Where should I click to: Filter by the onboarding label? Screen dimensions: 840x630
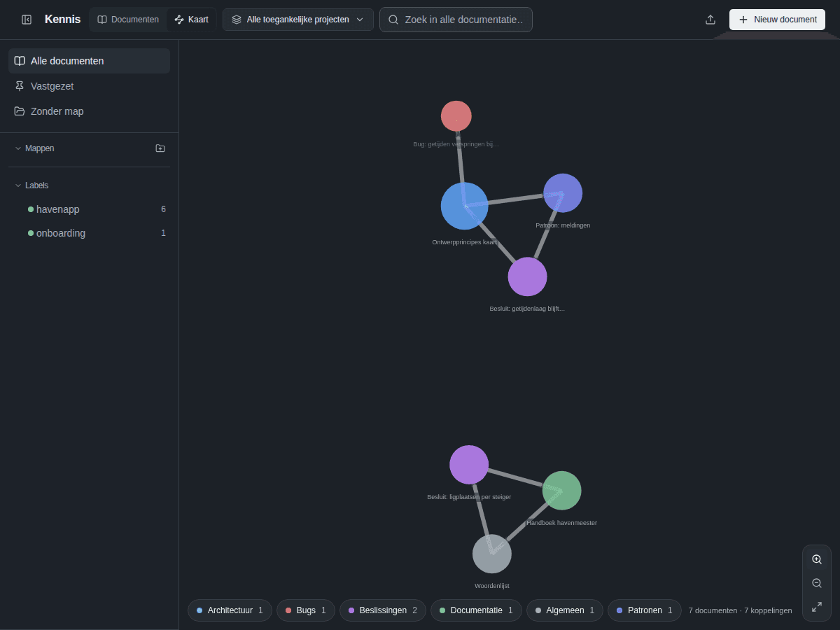(89, 233)
